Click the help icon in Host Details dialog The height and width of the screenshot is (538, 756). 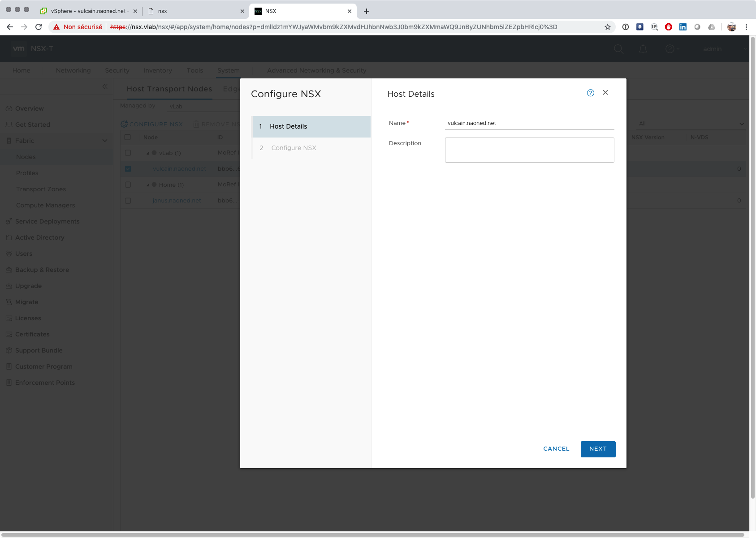(590, 93)
